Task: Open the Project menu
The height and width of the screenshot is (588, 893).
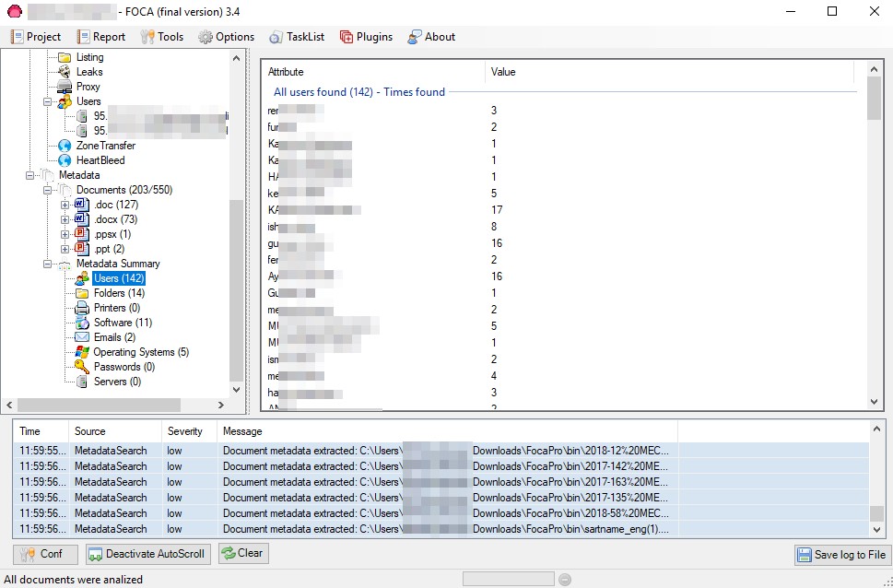Action: 36,37
